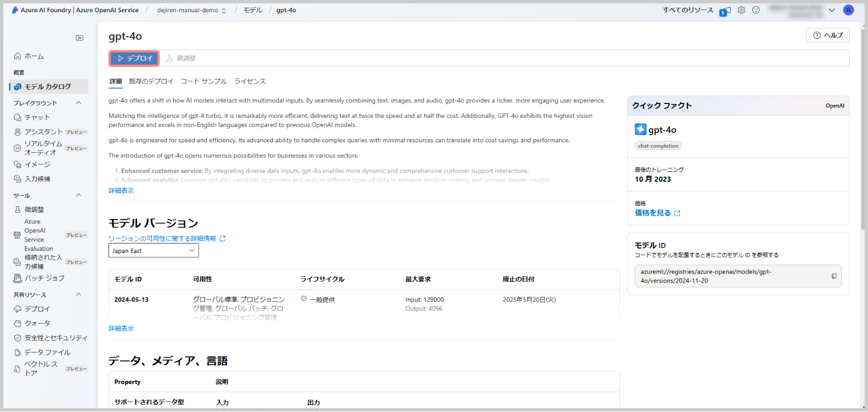Click the サポートされるデータ型 property cell
Screen dimensions: 868x412
(149, 402)
